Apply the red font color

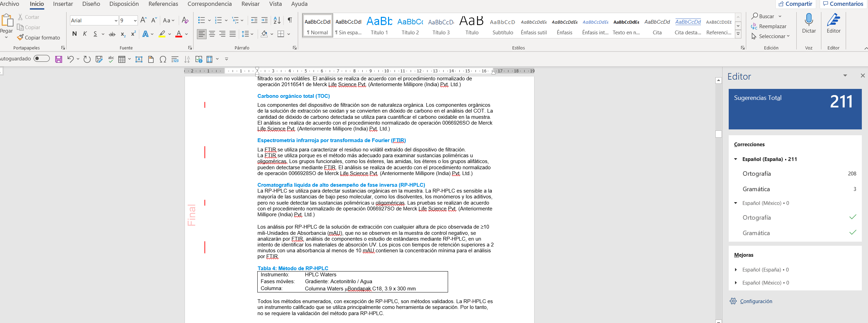[x=179, y=34]
